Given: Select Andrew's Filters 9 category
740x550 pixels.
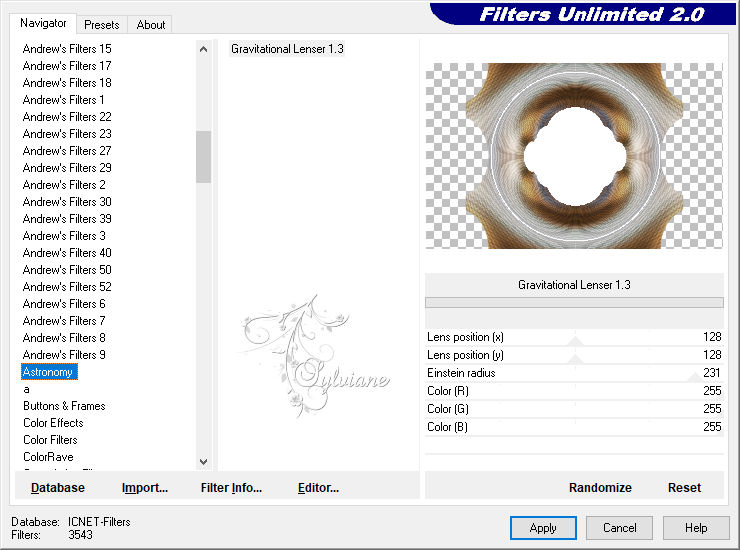Looking at the screenshot, I should pyautogui.click(x=64, y=355).
